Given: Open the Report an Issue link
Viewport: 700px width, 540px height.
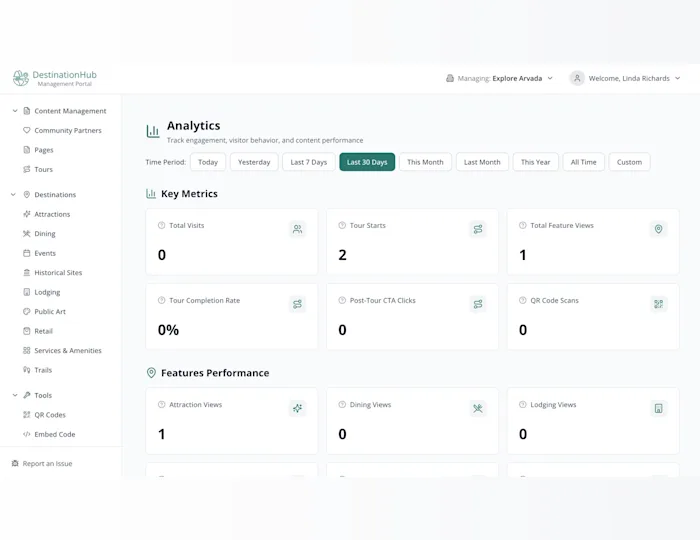Looking at the screenshot, I should click(42, 463).
